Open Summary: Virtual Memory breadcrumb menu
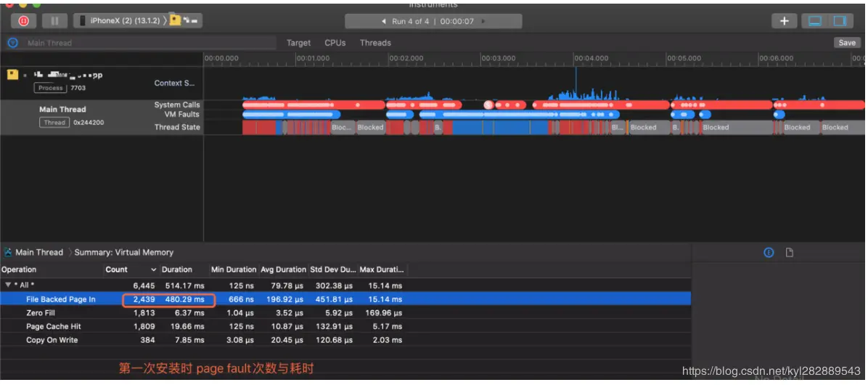 pos(123,252)
